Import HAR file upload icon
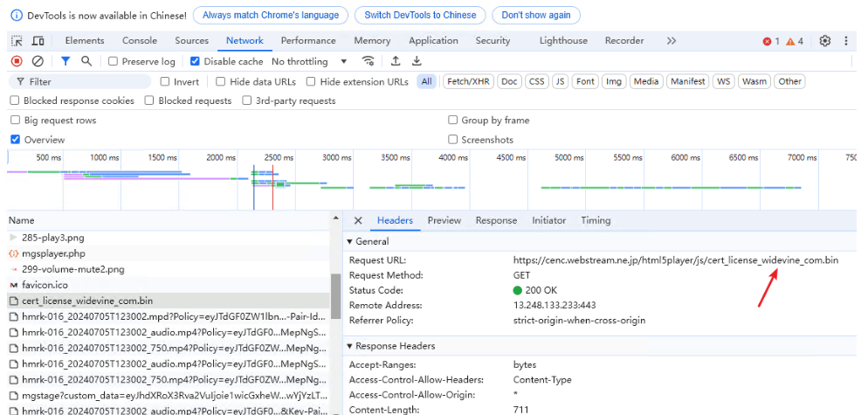This screenshot has height=415, width=868. click(396, 61)
